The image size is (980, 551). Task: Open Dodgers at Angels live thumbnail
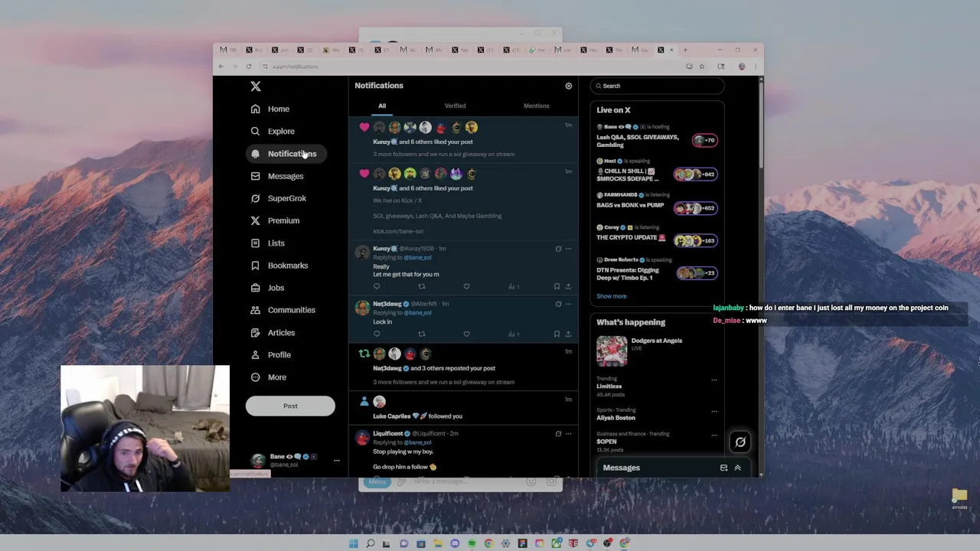pos(612,351)
